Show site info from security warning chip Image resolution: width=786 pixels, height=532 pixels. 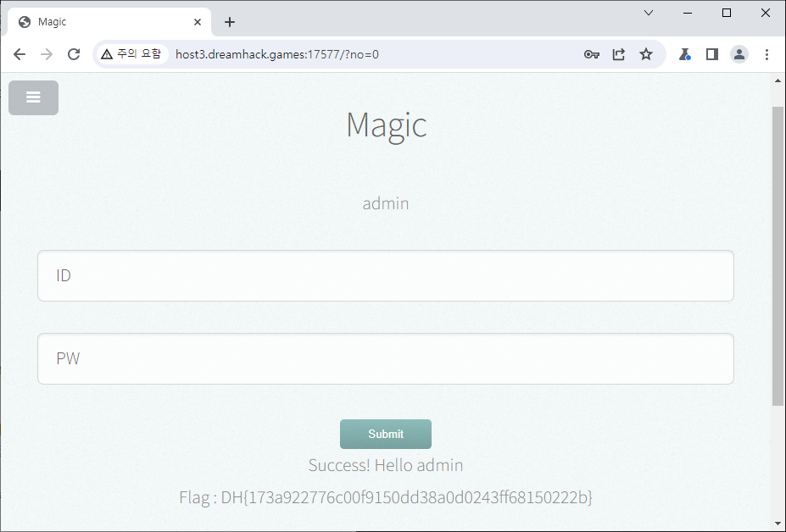pyautogui.click(x=131, y=54)
